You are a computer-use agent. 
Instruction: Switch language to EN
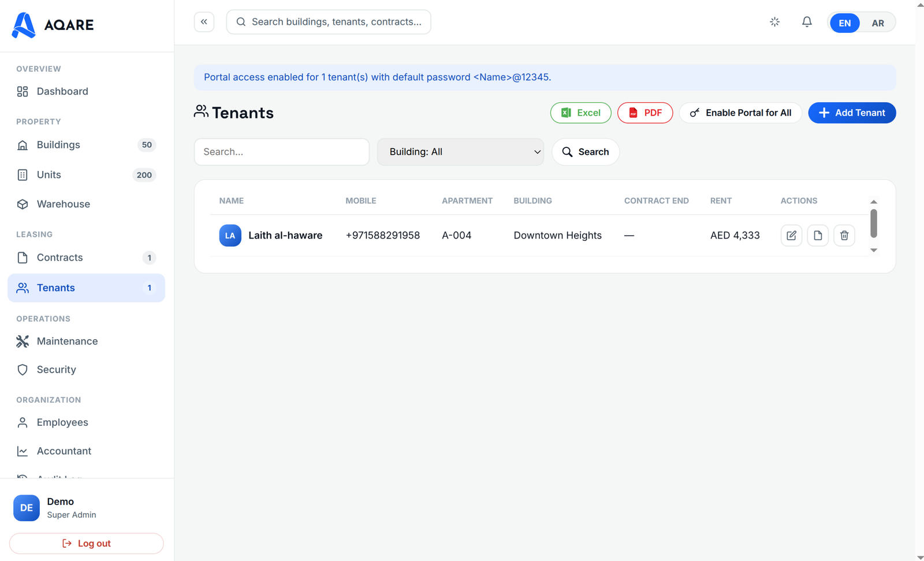pyautogui.click(x=844, y=23)
